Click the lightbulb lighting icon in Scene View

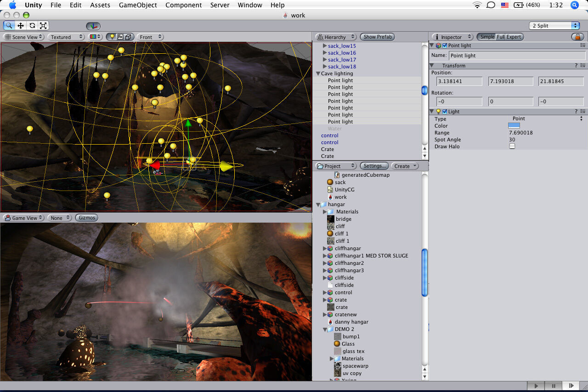click(112, 37)
